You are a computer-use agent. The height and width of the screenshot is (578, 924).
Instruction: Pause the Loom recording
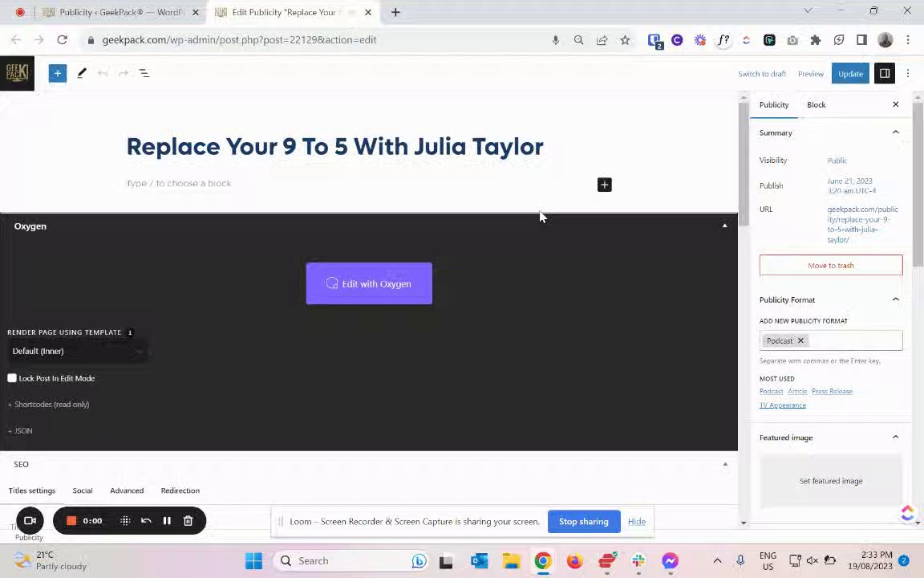click(x=167, y=521)
